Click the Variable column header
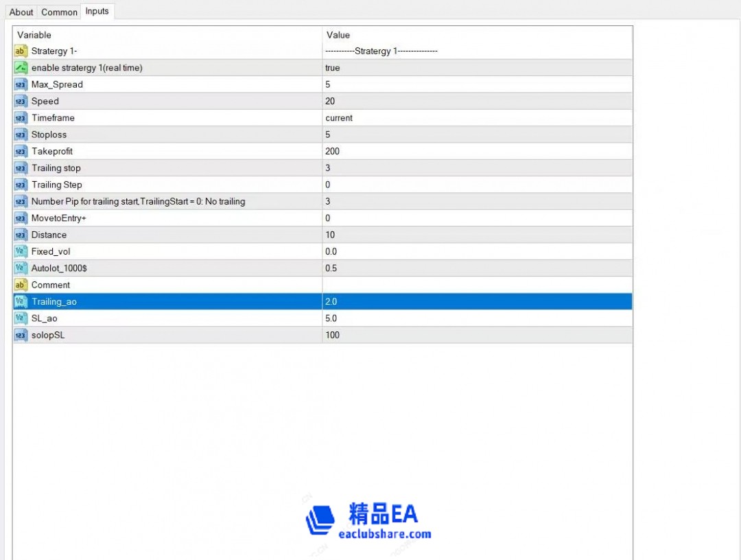 pyautogui.click(x=34, y=35)
